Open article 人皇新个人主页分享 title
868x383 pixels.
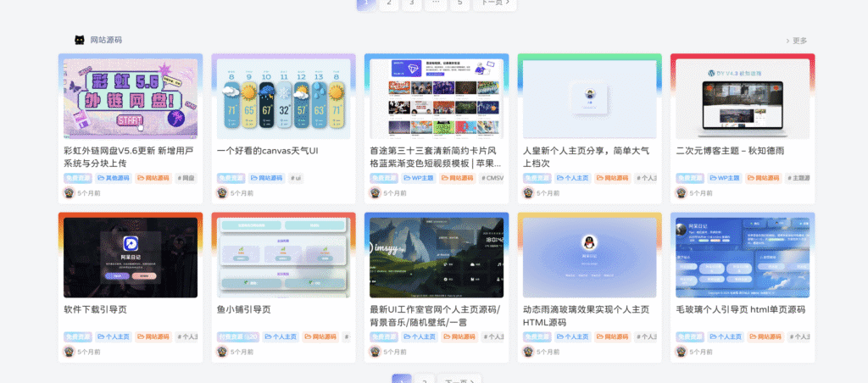coord(587,157)
